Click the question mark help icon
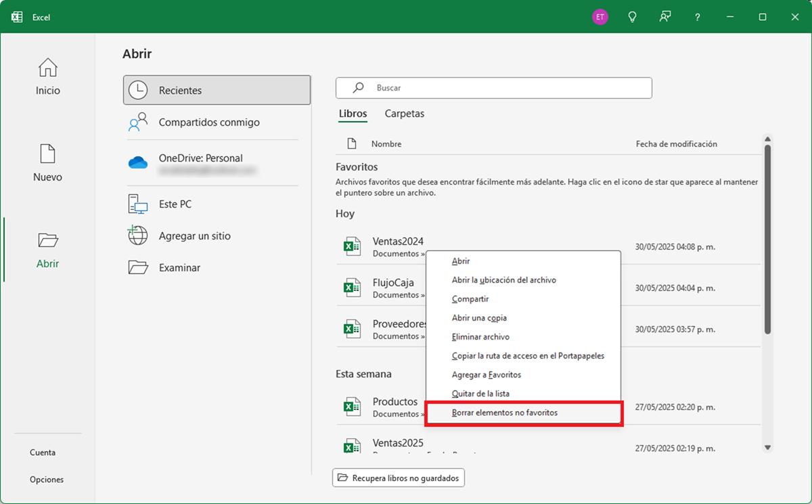 pyautogui.click(x=698, y=17)
